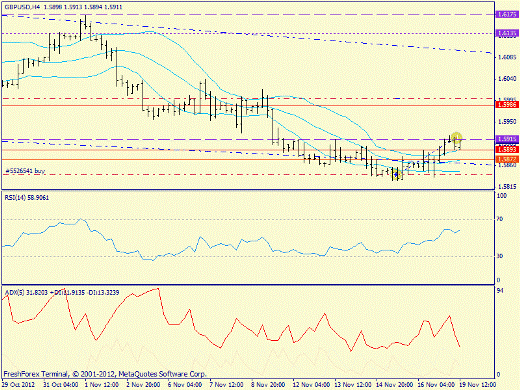This screenshot has height=390, width=520.
Task: Click the '1 Nov 12:00' time label
Action: [102, 385]
